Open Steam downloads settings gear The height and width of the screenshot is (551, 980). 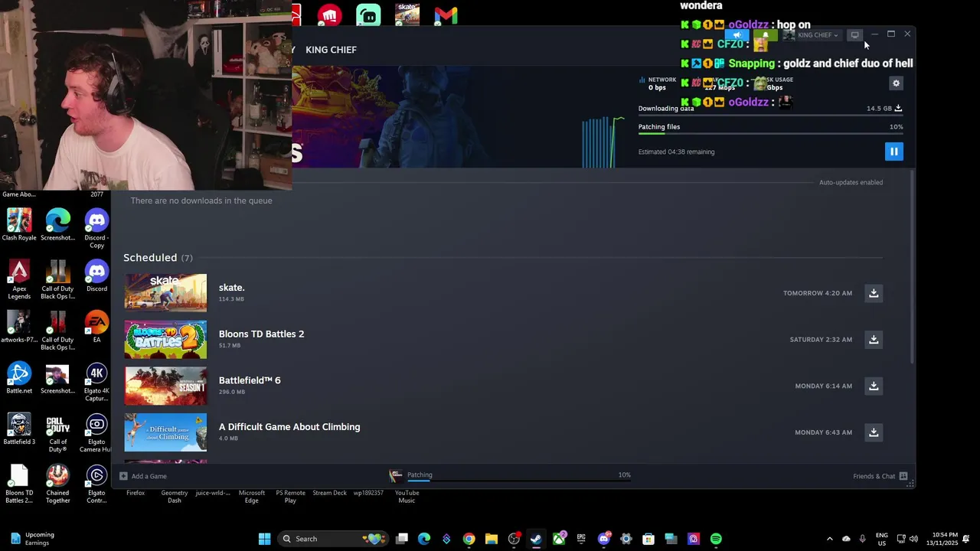click(897, 83)
